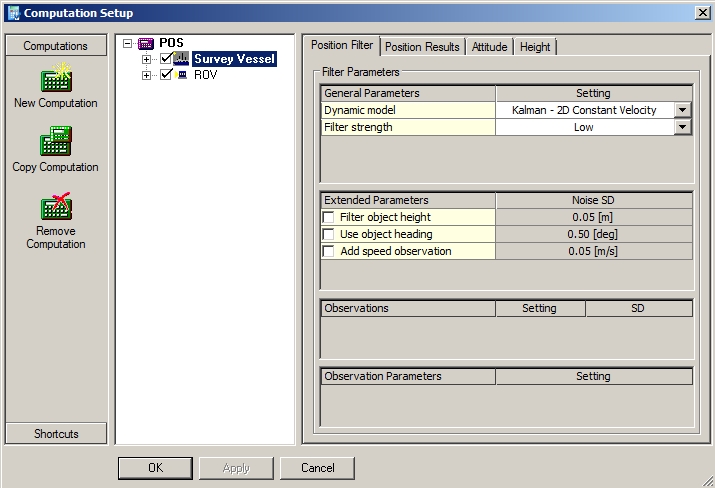Click the General Parameters column header

[x=408, y=93]
